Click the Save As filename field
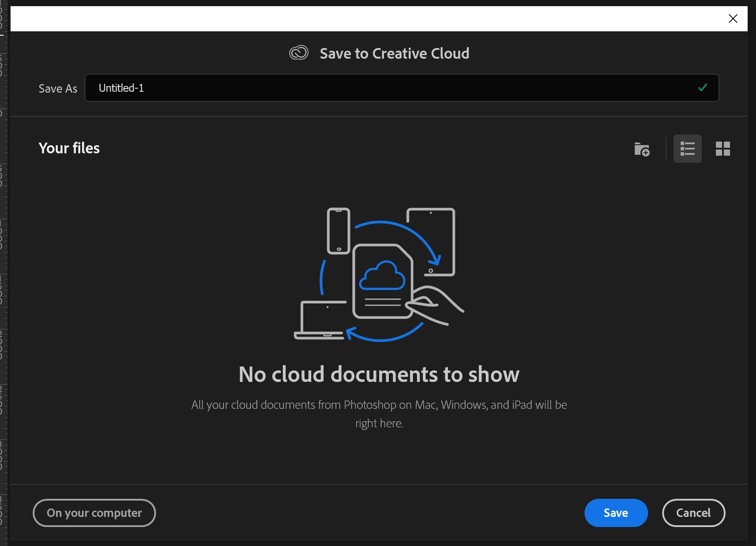This screenshot has width=756, height=546. tap(402, 88)
